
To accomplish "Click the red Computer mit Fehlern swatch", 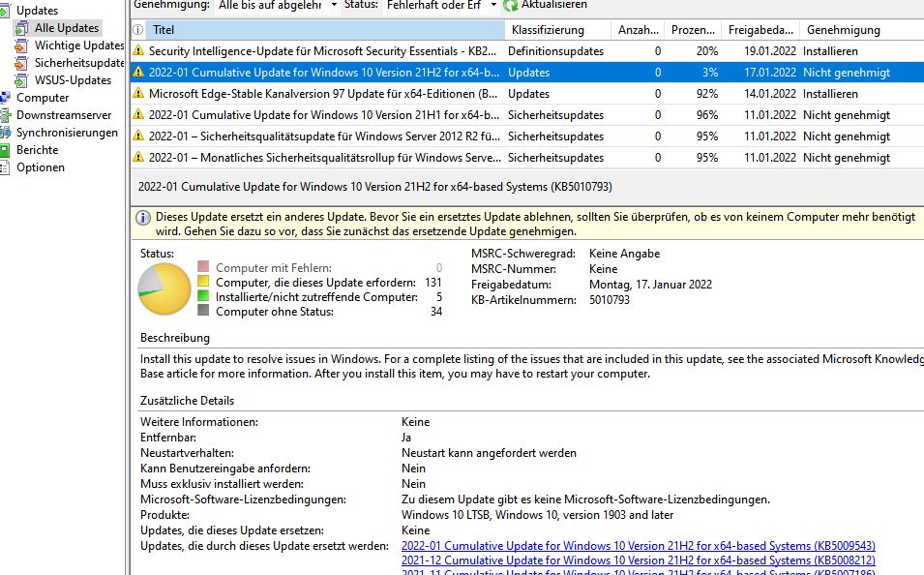I will click(x=203, y=266).
